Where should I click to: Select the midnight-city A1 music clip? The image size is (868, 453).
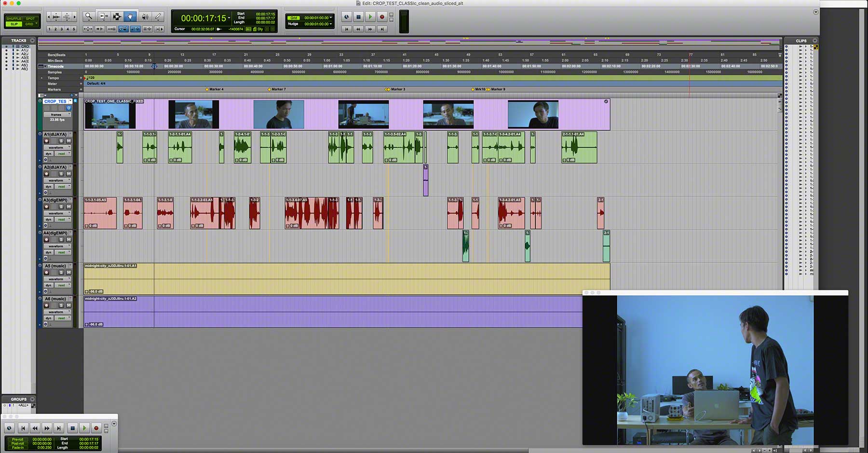(x=347, y=279)
